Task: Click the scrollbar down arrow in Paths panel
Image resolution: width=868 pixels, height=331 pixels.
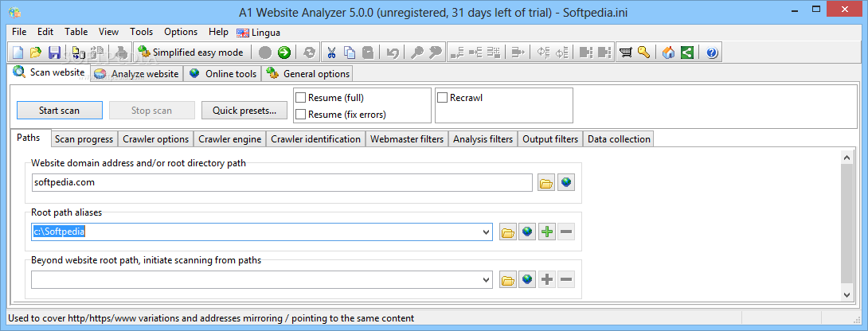Action: (x=847, y=294)
